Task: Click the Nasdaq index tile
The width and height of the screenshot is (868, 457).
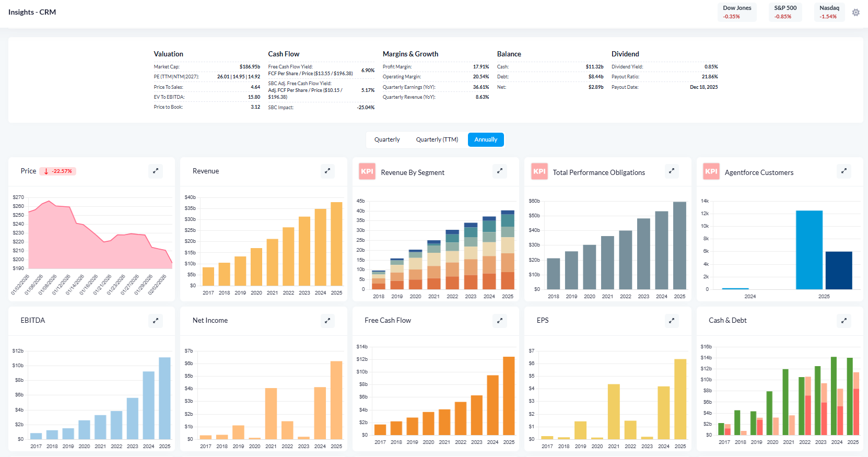Action: [x=829, y=12]
